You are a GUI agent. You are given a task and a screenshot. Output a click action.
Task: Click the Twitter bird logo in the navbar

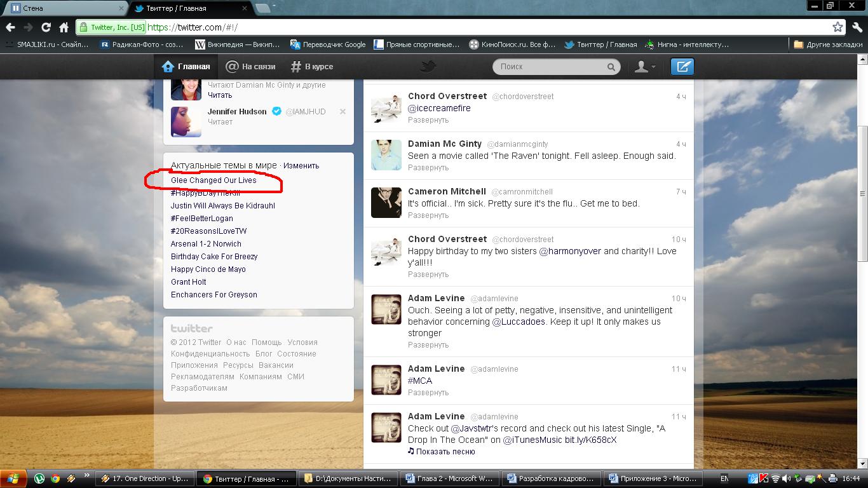428,66
